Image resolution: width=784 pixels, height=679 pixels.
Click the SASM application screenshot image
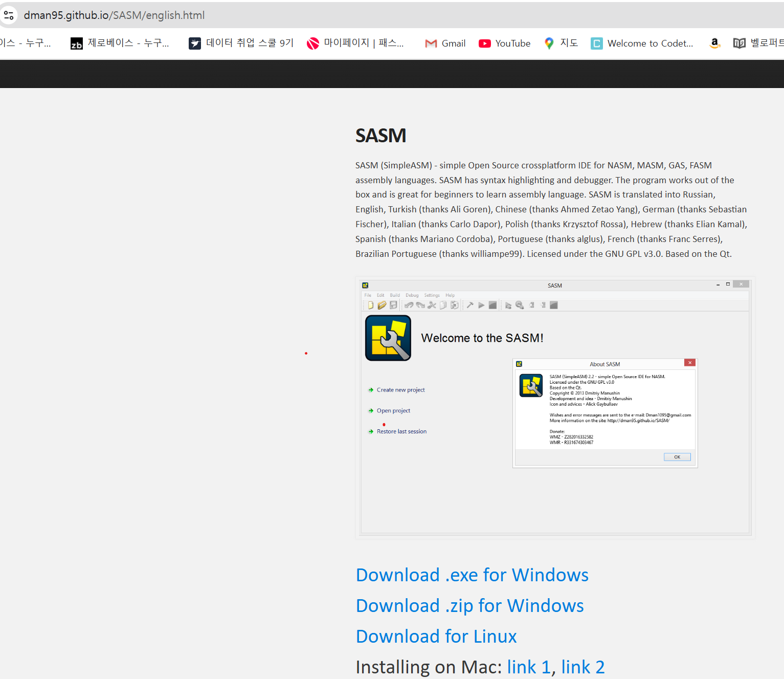(x=555, y=407)
